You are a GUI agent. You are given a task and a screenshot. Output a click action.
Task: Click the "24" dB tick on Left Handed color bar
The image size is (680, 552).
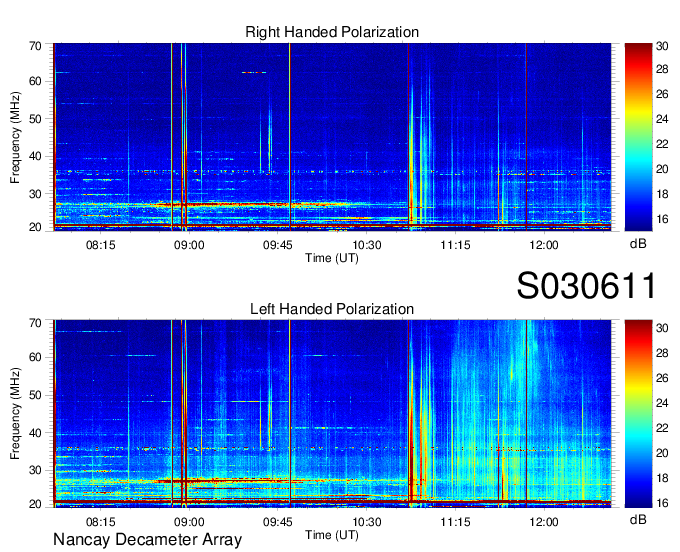click(662, 403)
